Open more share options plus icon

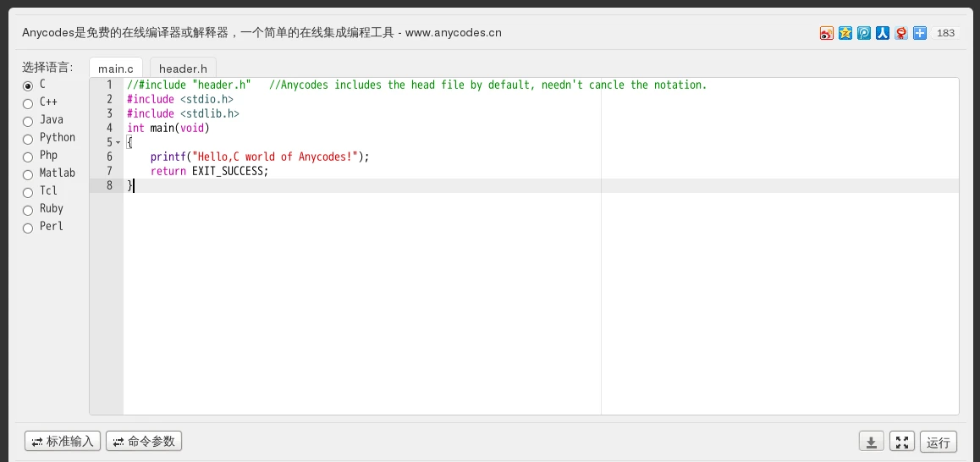(x=919, y=33)
